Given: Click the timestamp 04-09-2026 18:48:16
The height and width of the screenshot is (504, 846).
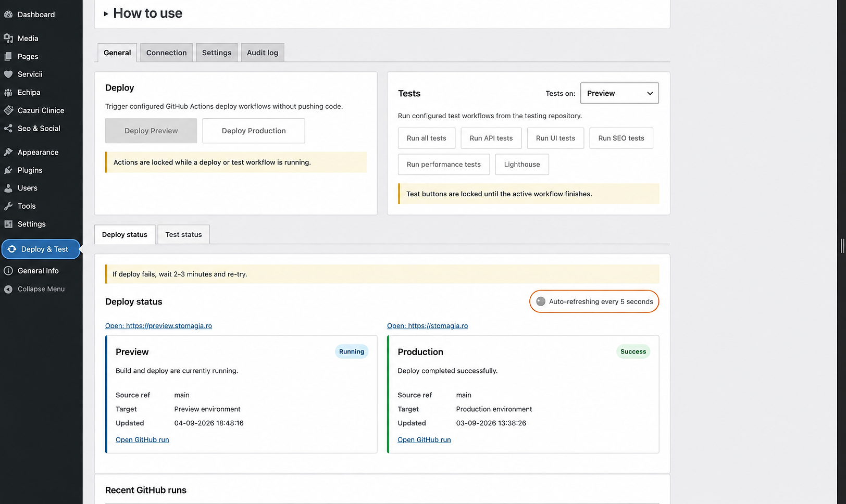Looking at the screenshot, I should (209, 423).
